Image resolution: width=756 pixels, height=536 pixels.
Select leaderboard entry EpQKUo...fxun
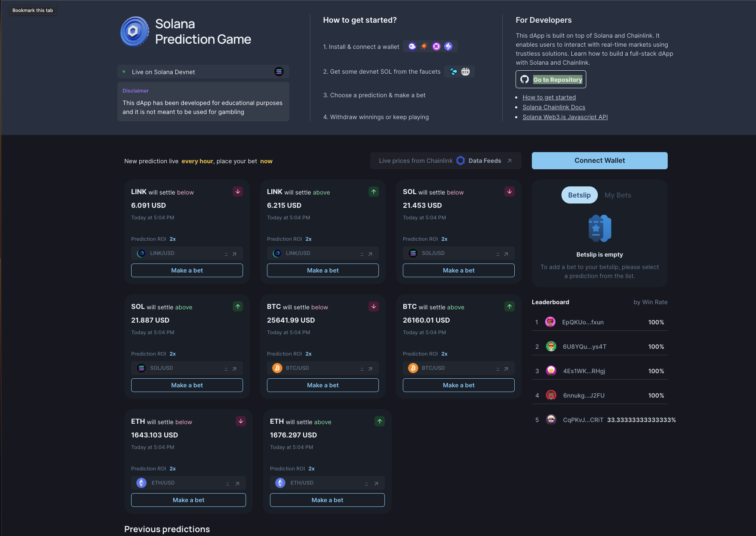coord(582,322)
